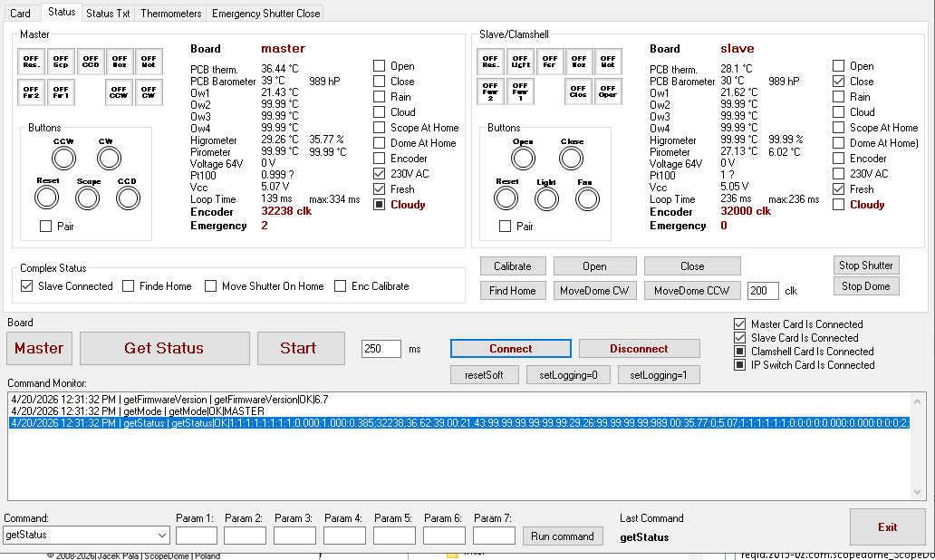Image resolution: width=935 pixels, height=560 pixels.
Task: Enable the Finde Home checkbox
Action: (129, 286)
